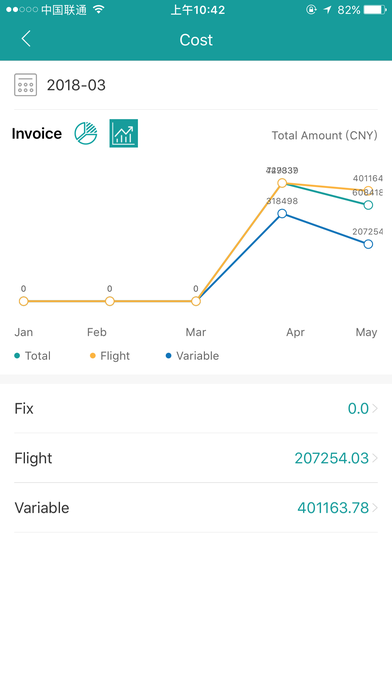Select the Jan data point on chart
Viewport: 392px width, 696px height.
[x=24, y=301]
